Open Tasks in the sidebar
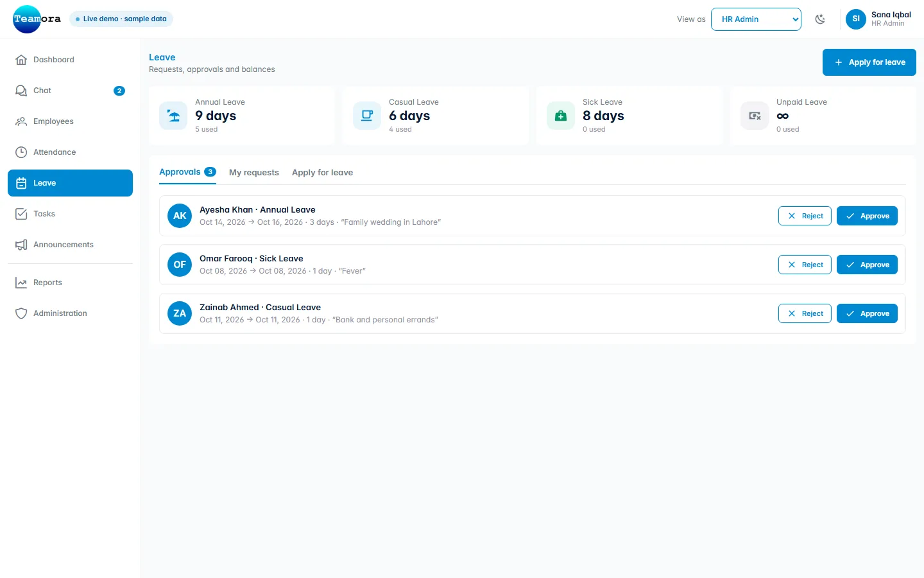This screenshot has width=924, height=578. click(70, 214)
